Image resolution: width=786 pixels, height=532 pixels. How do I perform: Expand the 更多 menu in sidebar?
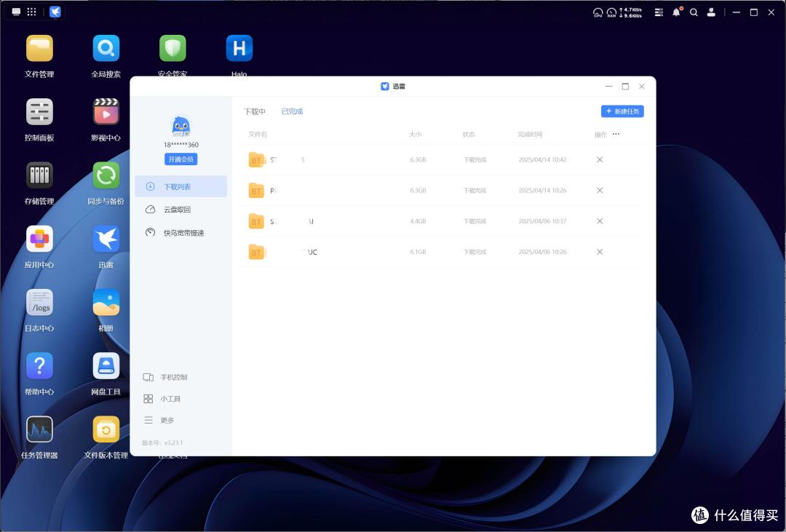tap(159, 420)
